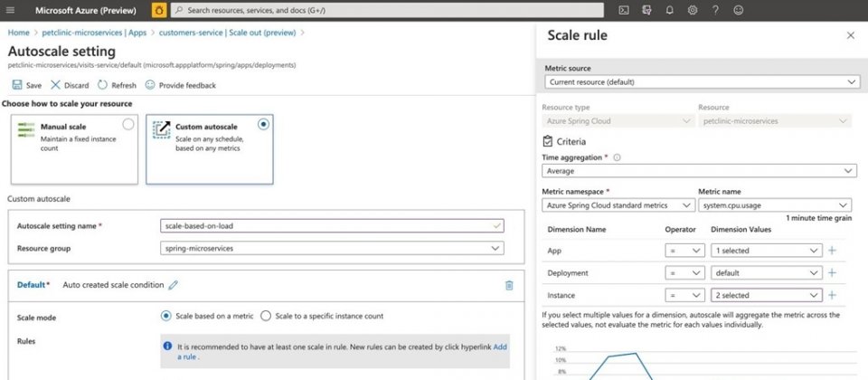Open the App dimension values dropdown
The height and width of the screenshot is (380, 868).
pos(767,251)
